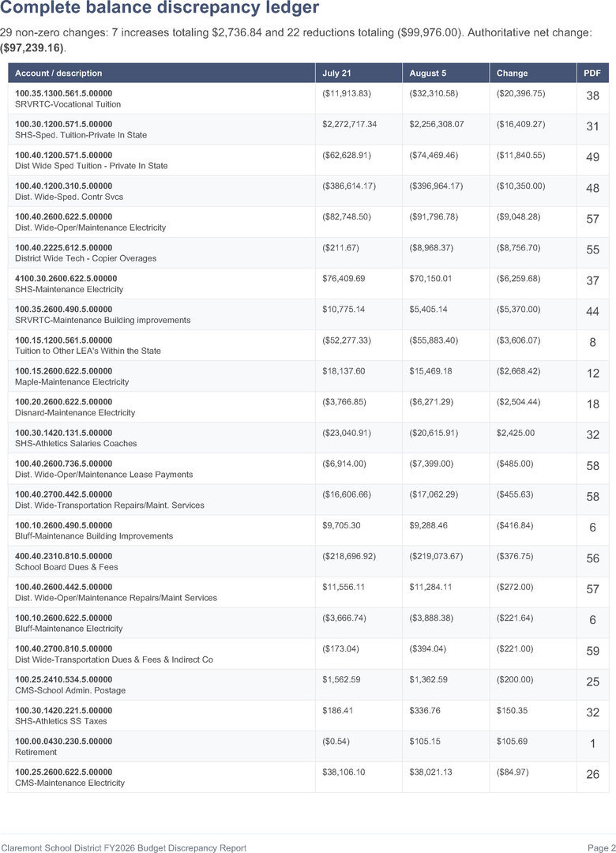Screen dimensions: 616x853
Task: Click the $2,425.00 change for Athletics Salaries Coaches
Action: tap(516, 433)
